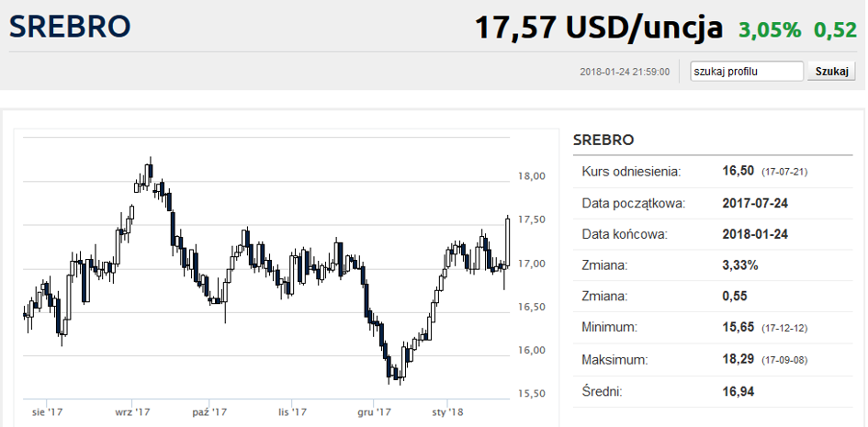Click the SREBRO statistics panel header
This screenshot has height=427, width=868.
click(603, 140)
